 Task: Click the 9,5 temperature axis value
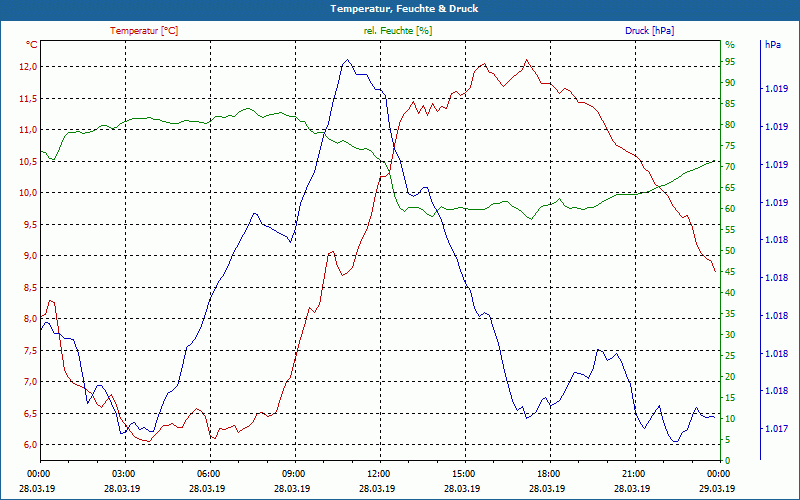point(31,224)
